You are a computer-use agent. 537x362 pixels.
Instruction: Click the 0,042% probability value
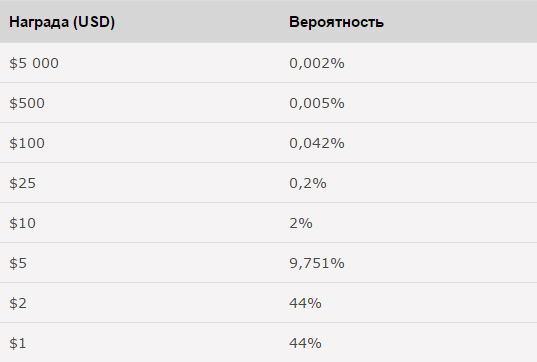click(x=317, y=143)
